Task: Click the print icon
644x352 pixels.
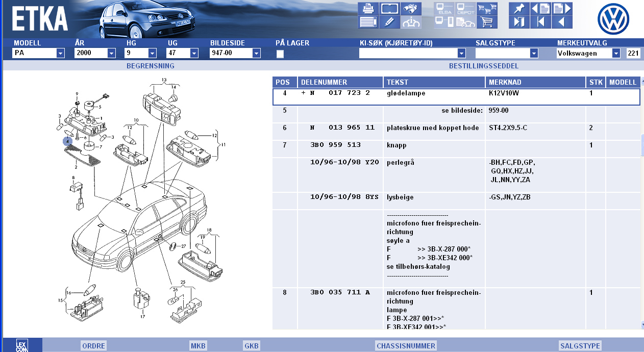Action: (368, 9)
